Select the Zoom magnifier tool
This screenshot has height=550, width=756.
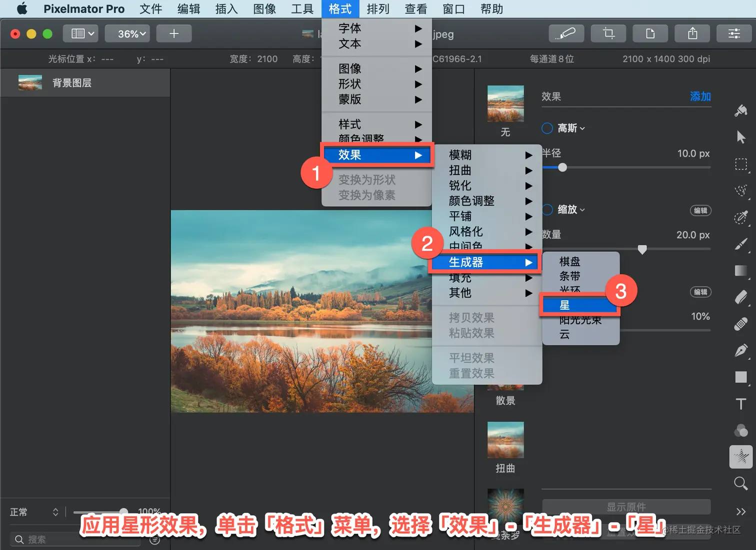pyautogui.click(x=741, y=483)
